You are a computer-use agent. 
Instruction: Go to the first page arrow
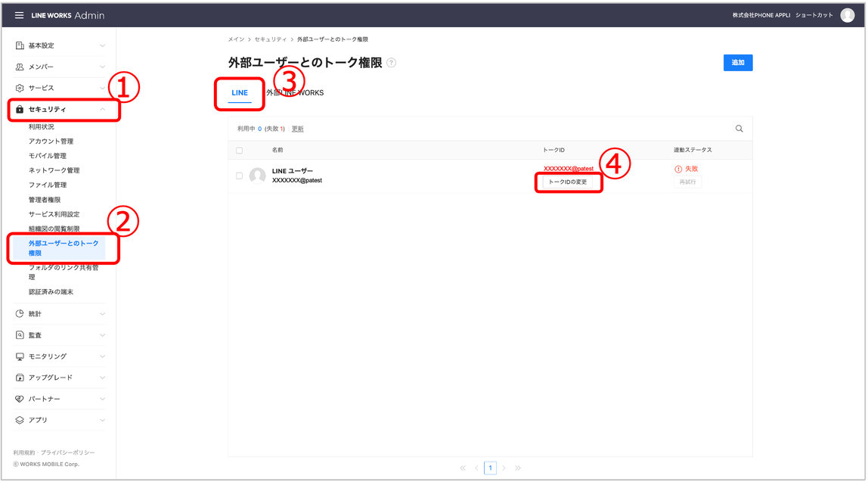pos(463,468)
